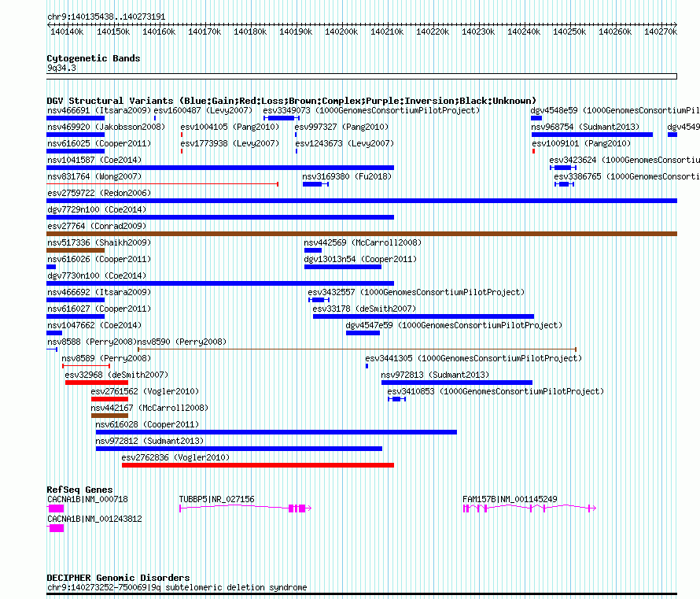Open dgv4547e59 variant label
Viewport: 700px width, 599px height.
[454, 325]
